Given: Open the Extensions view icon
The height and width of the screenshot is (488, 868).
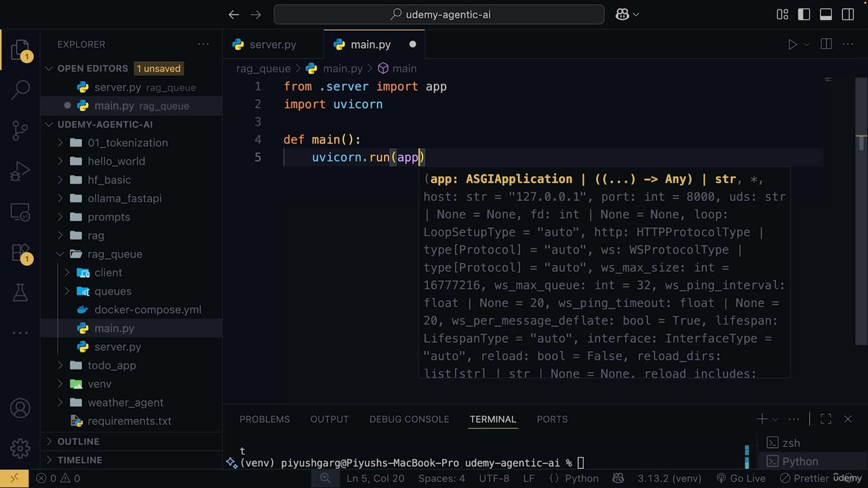Looking at the screenshot, I should click(20, 252).
